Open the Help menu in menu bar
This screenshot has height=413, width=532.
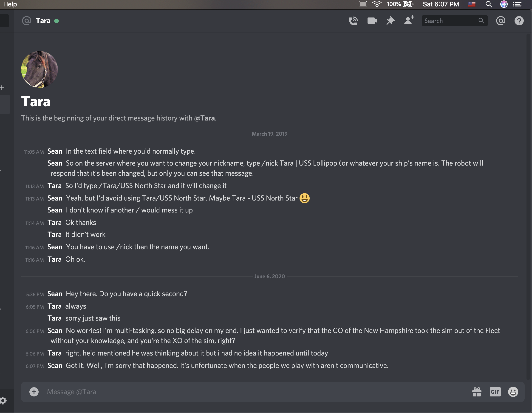tap(10, 4)
